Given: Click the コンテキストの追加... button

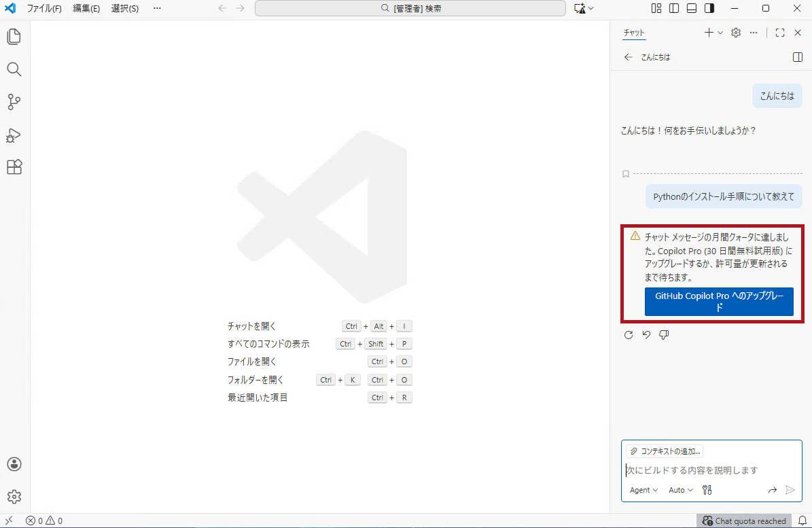Looking at the screenshot, I should (x=665, y=451).
